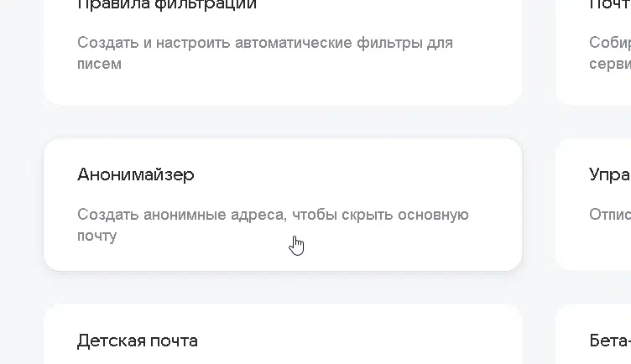Open the Правила фильтрации card
Viewport: 631px width, 364px height.
click(x=283, y=52)
